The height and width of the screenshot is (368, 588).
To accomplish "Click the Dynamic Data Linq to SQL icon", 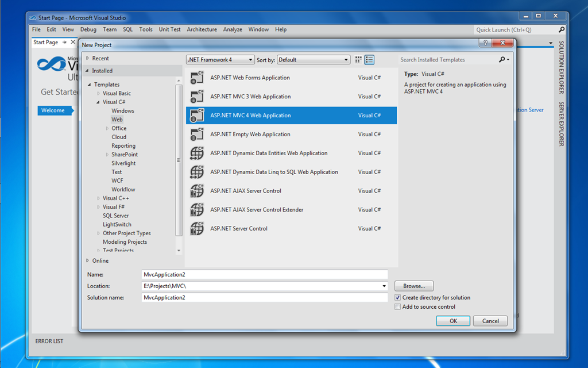I will pos(197,172).
